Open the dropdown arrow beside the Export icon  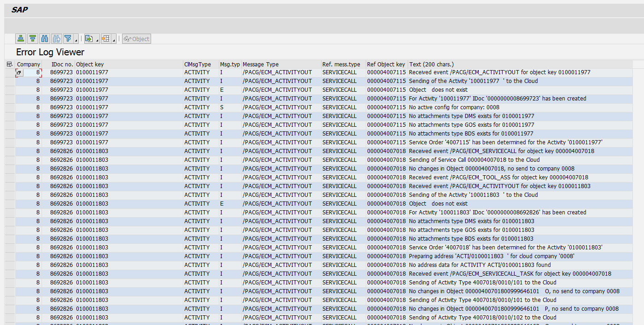[97, 41]
